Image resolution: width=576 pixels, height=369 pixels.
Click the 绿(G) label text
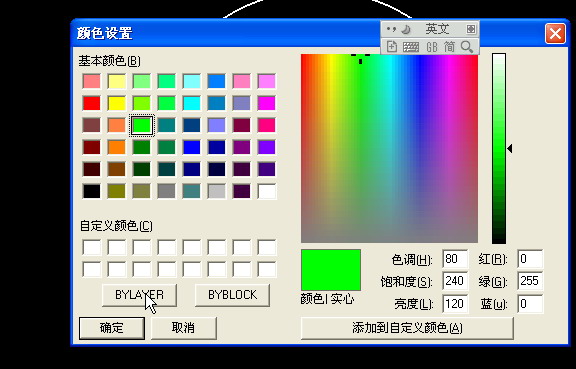493,282
